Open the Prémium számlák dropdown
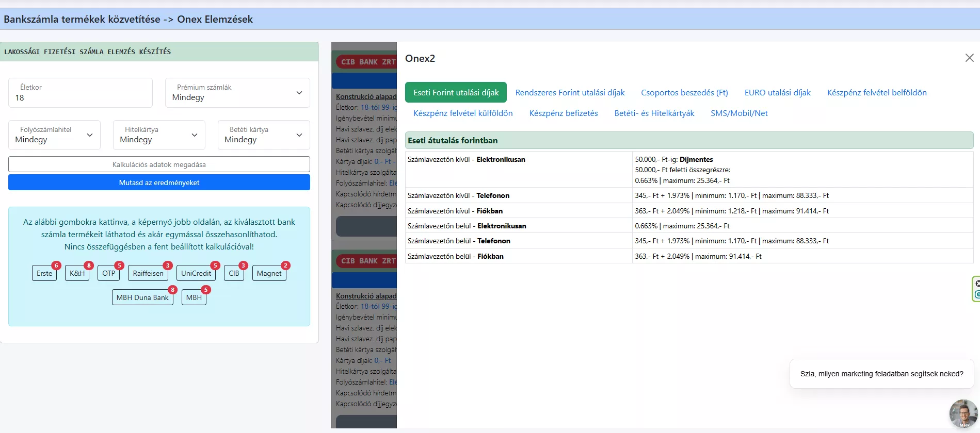Viewport: 980px width, 433px height. [x=237, y=93]
